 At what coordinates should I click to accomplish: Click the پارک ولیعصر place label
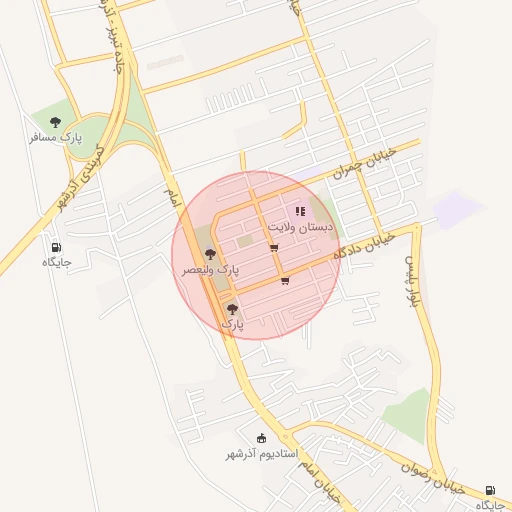211,270
